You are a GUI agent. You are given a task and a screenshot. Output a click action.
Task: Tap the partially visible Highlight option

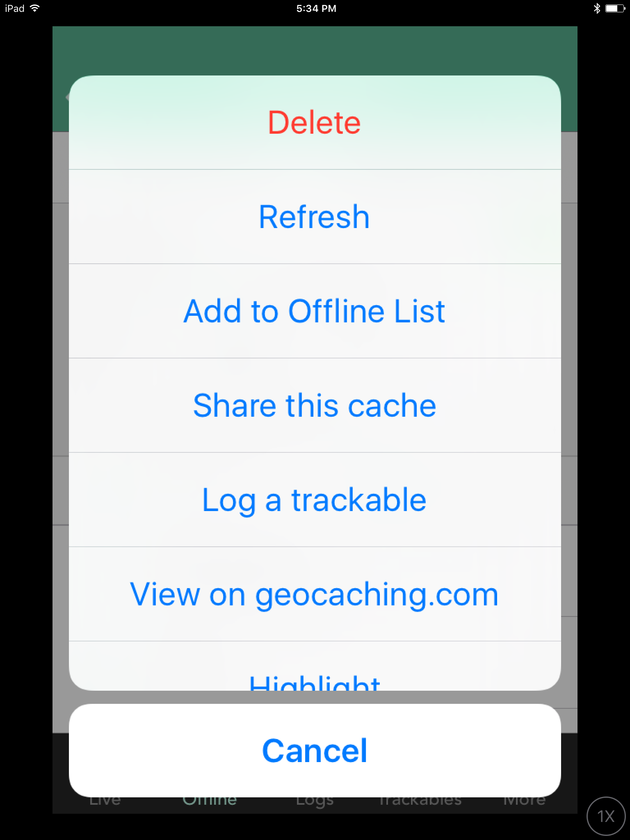315,666
